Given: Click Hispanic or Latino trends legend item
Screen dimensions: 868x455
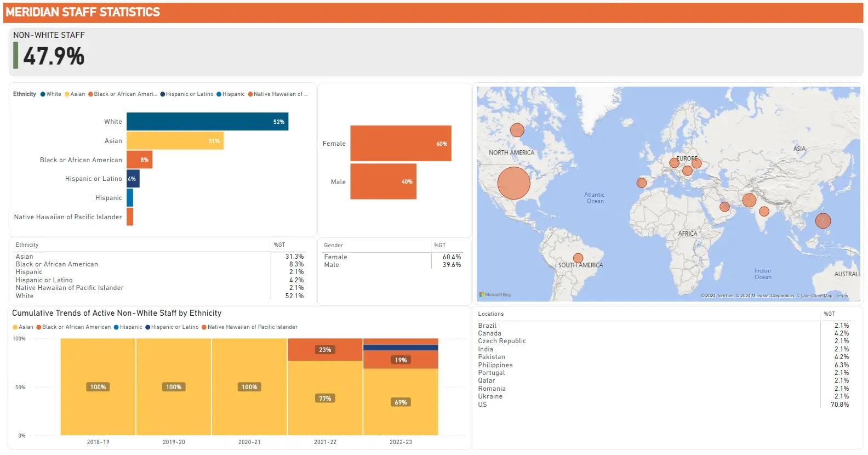Looking at the screenshot, I should coord(172,327).
